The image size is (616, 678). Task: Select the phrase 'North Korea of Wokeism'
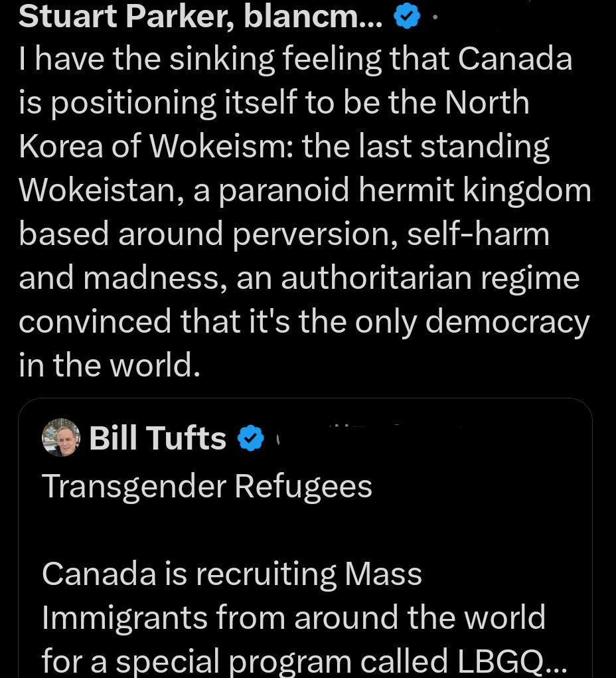click(x=332, y=123)
